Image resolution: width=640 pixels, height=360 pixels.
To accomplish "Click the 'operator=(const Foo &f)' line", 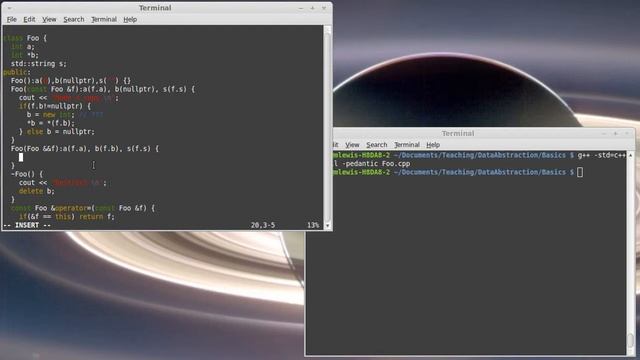I will [83, 208].
